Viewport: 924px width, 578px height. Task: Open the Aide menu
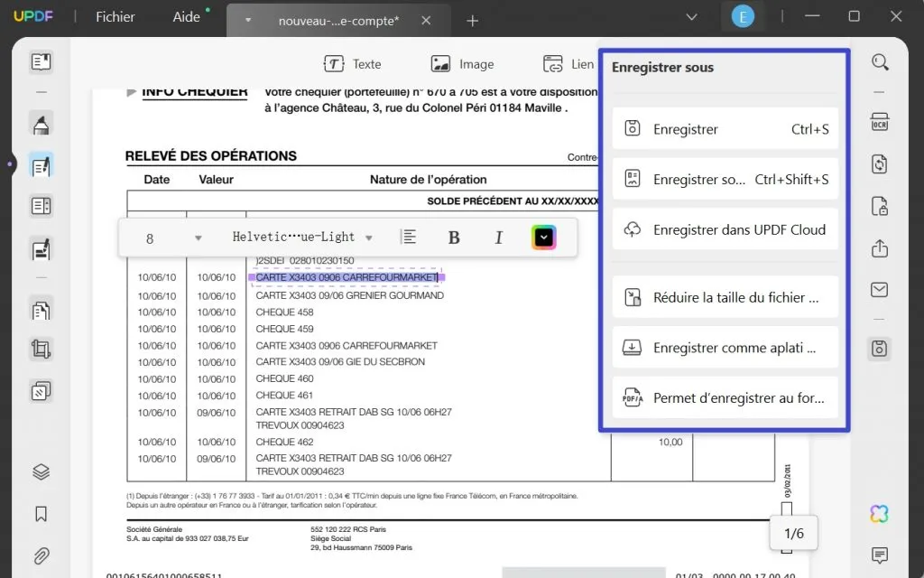click(186, 16)
